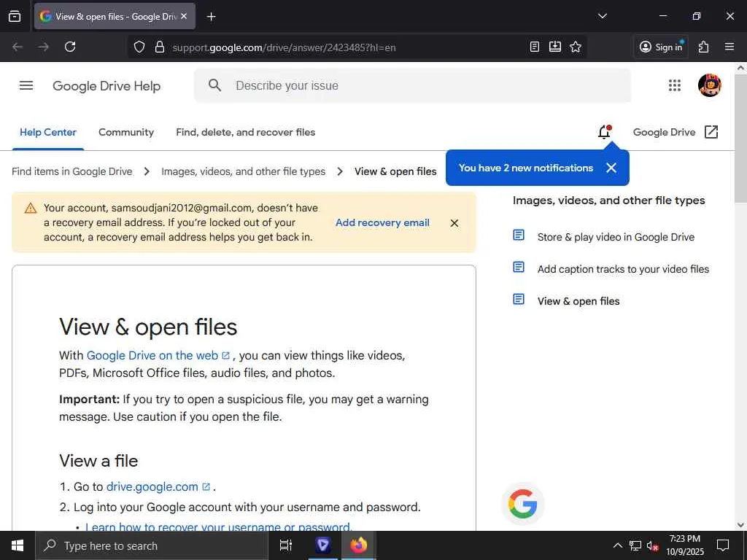Switch to the Community tab
747x560 pixels.
[x=126, y=133]
